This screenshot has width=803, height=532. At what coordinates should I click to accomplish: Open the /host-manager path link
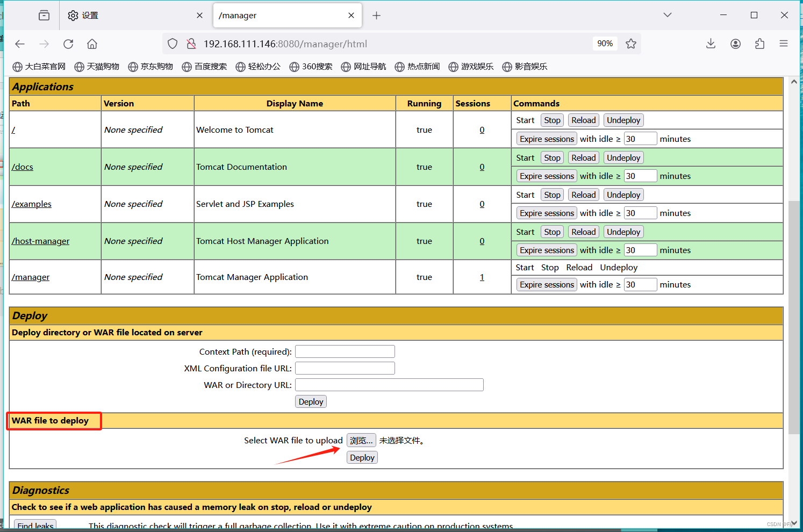coord(41,241)
